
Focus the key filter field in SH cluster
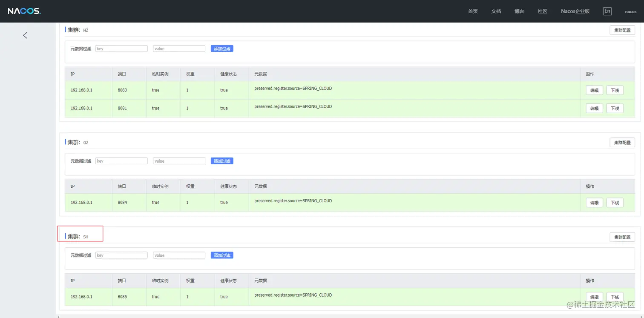pos(121,255)
